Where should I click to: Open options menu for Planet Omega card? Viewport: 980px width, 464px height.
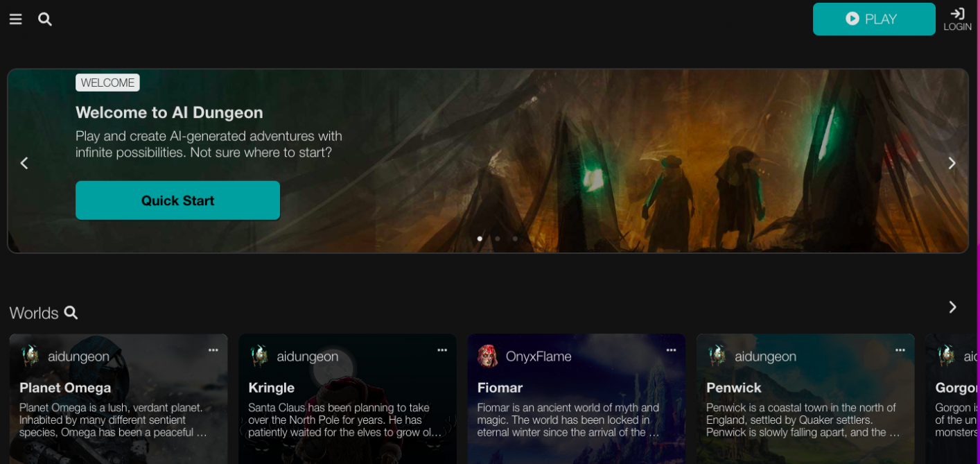tap(213, 350)
